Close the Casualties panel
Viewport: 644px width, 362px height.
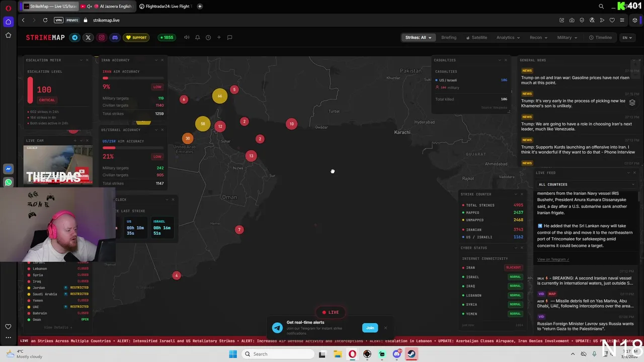pos(506,60)
